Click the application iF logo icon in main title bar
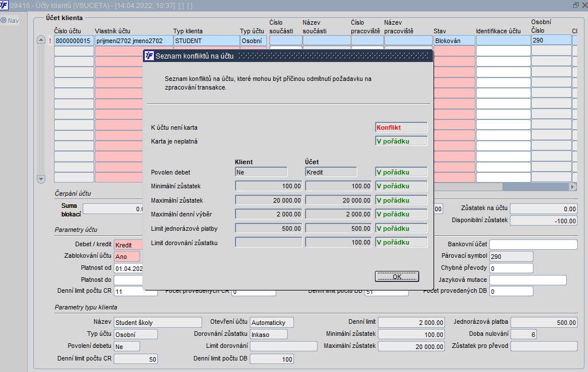 click(x=5, y=5)
